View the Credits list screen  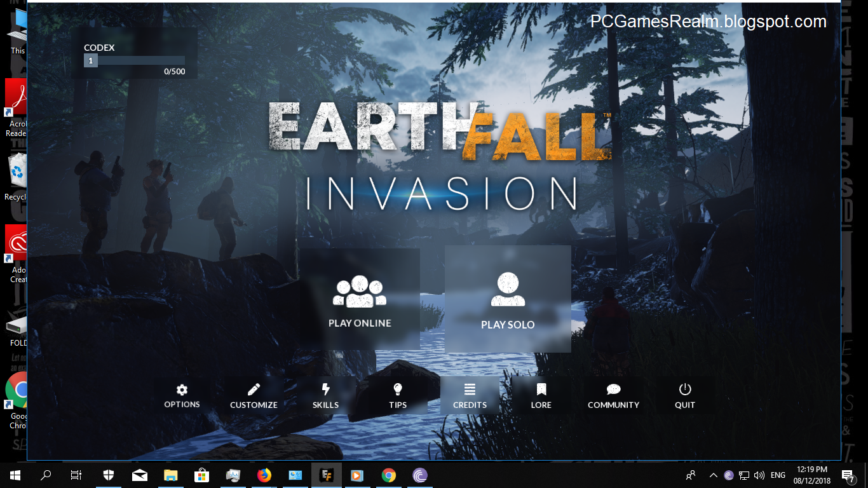click(470, 395)
